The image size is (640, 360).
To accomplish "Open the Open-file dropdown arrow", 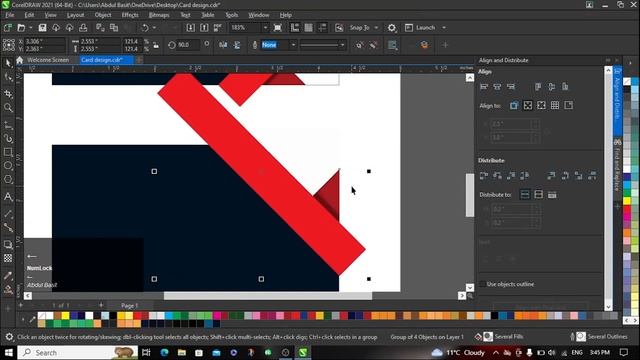I will pos(31,28).
